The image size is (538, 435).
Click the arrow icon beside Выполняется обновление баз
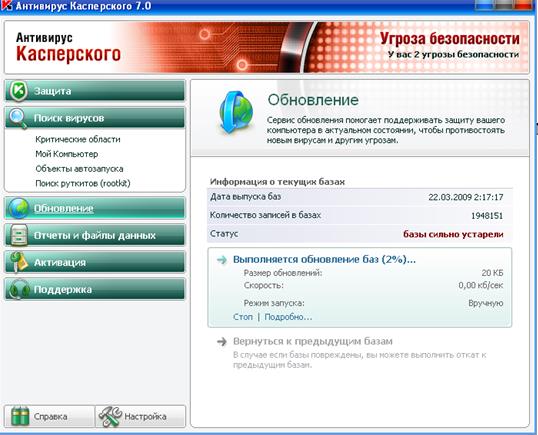pyautogui.click(x=222, y=260)
